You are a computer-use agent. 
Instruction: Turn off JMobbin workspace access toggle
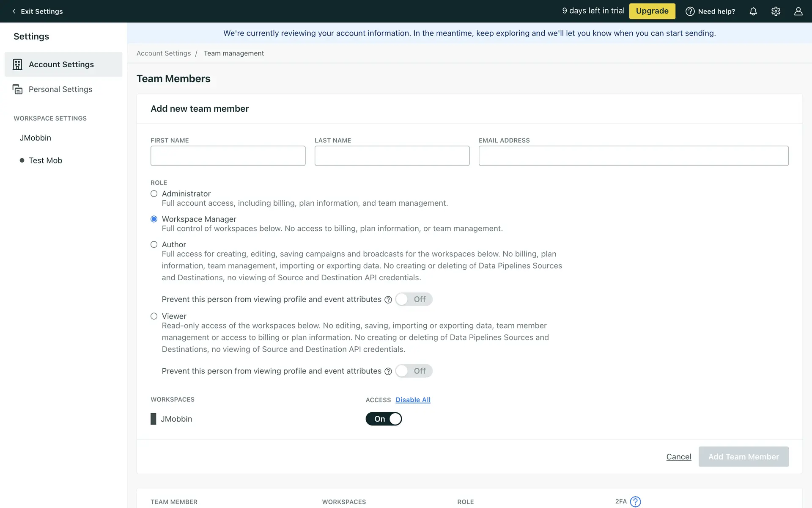point(384,419)
